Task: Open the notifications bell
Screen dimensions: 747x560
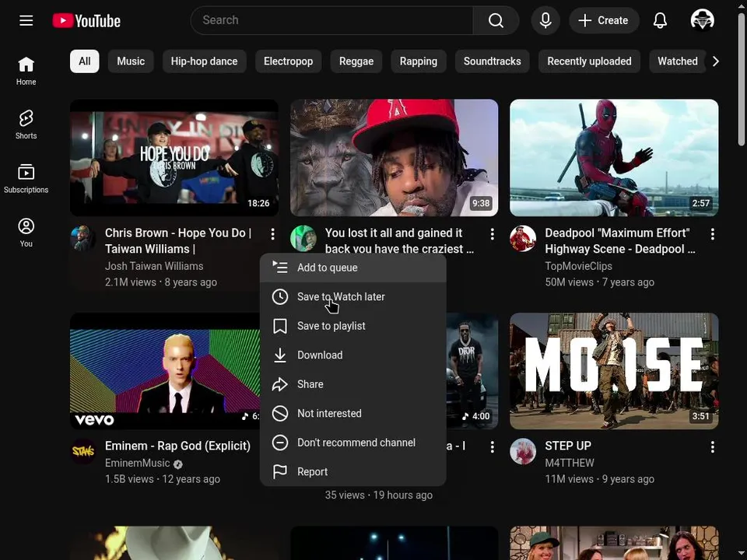Action: 660,20
